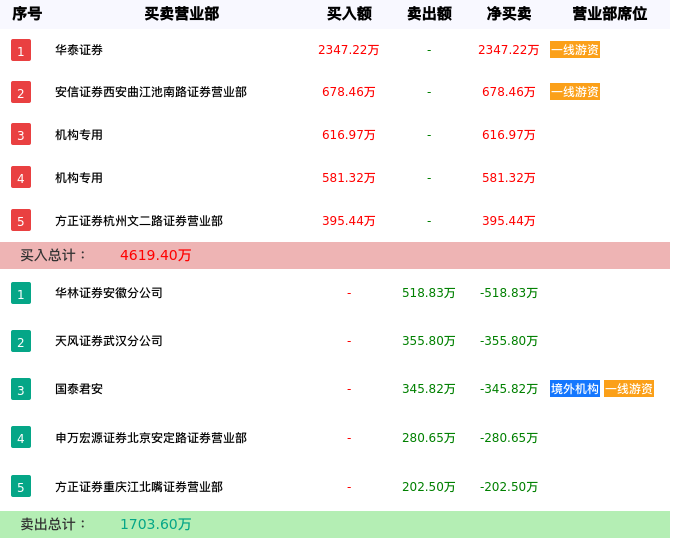This screenshot has width=676, height=540.
Task: Click the green rank badge 1 for 华林证券
Action: coord(21,293)
